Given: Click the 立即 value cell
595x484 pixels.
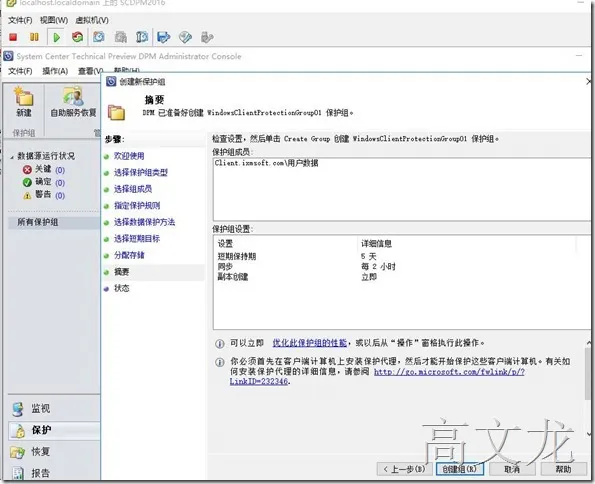Looking at the screenshot, I should point(369,277).
